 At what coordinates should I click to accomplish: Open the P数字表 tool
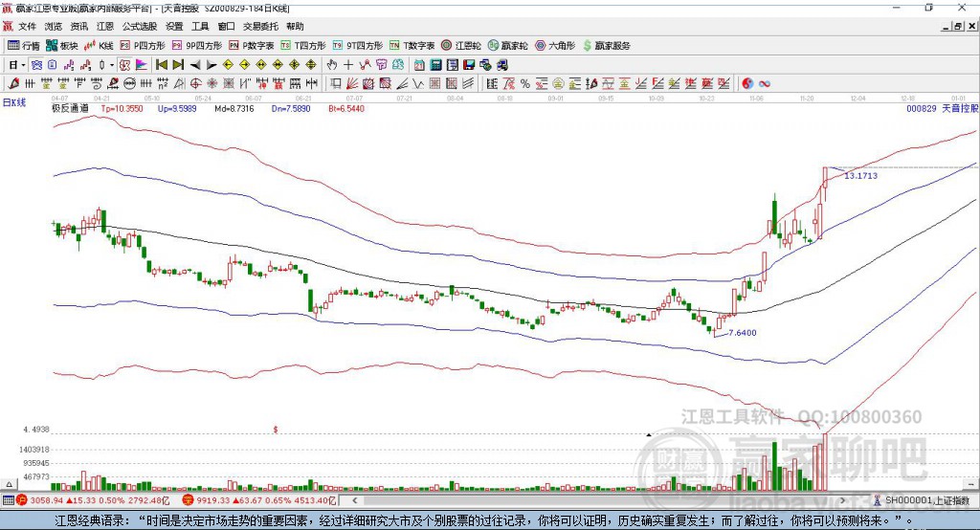point(252,46)
